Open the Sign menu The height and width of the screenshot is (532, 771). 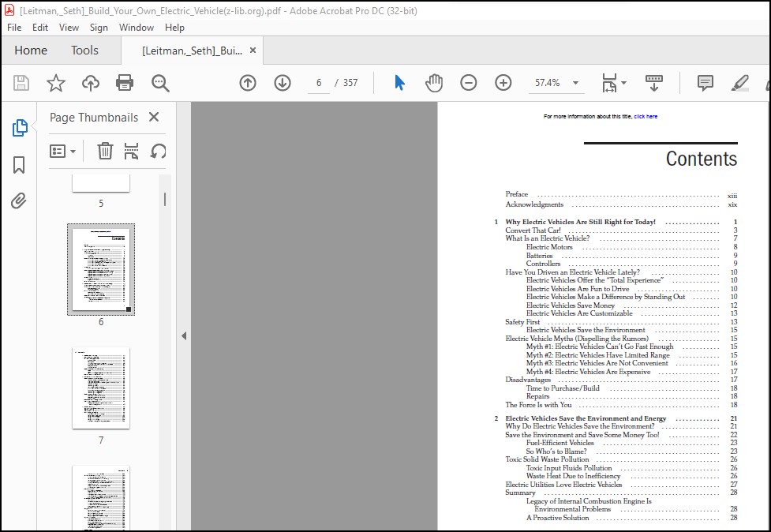tap(99, 28)
